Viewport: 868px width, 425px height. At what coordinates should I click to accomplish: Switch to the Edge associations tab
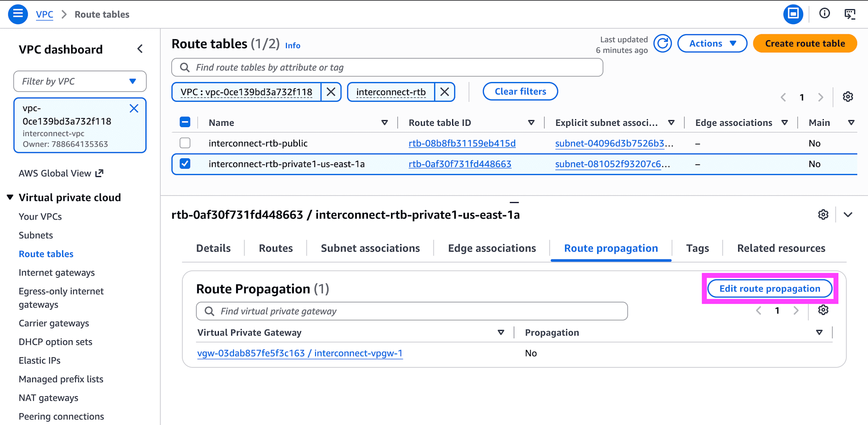(492, 248)
